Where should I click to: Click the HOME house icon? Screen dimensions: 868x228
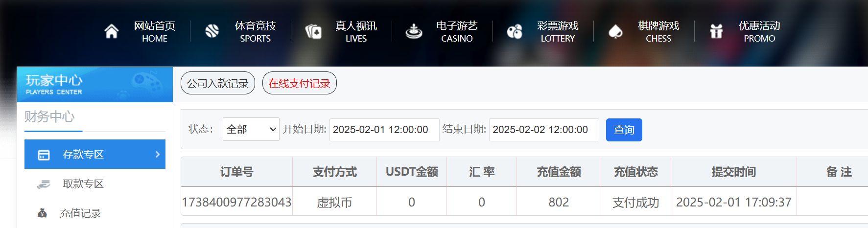pos(112,31)
